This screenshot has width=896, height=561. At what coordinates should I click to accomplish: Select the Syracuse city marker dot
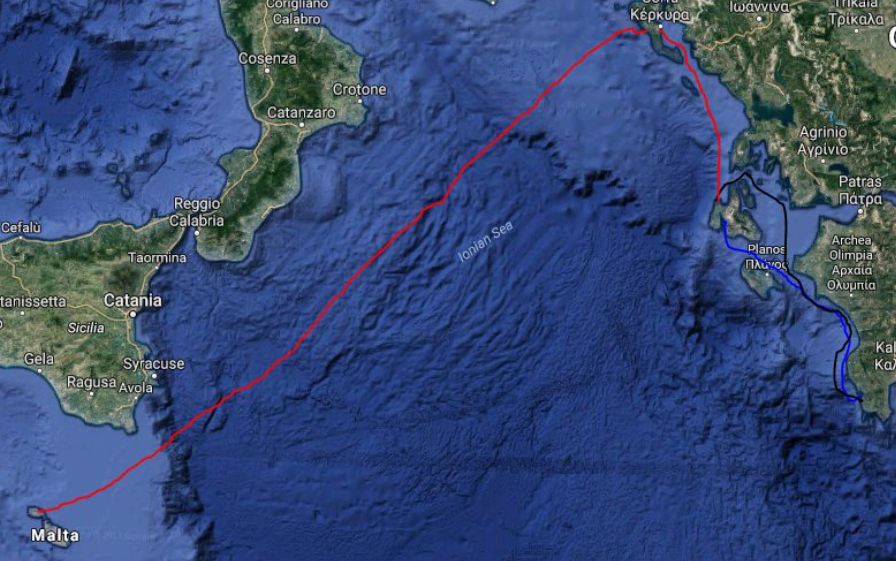point(154,375)
